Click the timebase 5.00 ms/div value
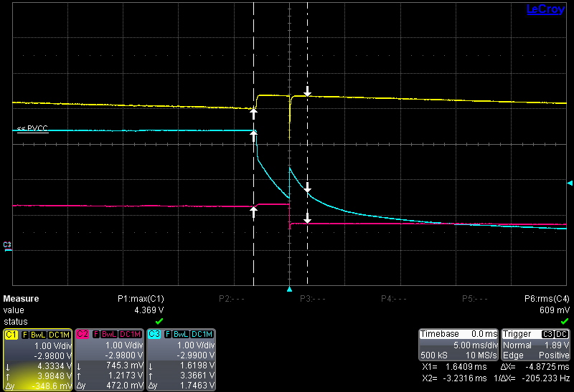 pyautogui.click(x=476, y=345)
